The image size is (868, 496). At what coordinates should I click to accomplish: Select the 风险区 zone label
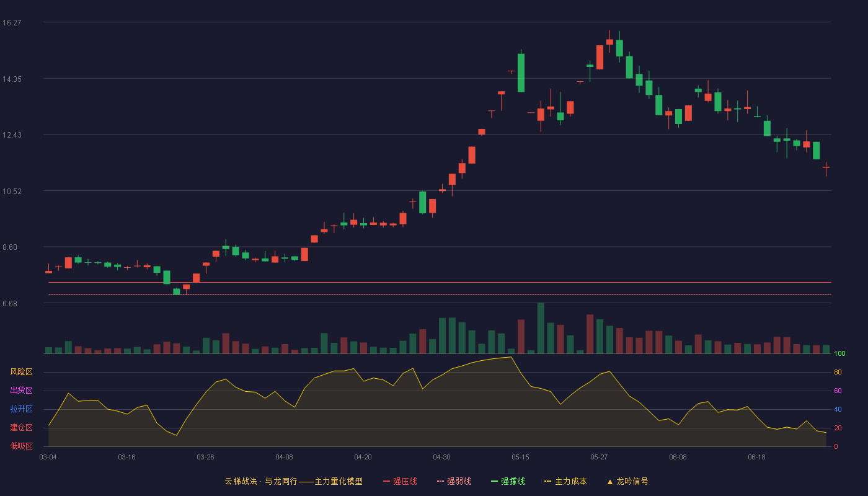tap(21, 372)
